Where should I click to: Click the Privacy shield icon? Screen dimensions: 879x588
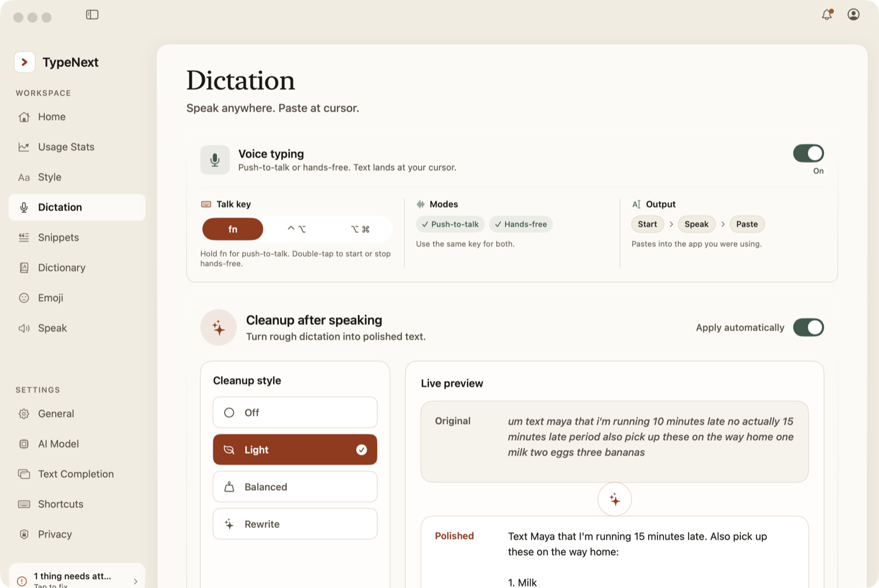(x=24, y=534)
